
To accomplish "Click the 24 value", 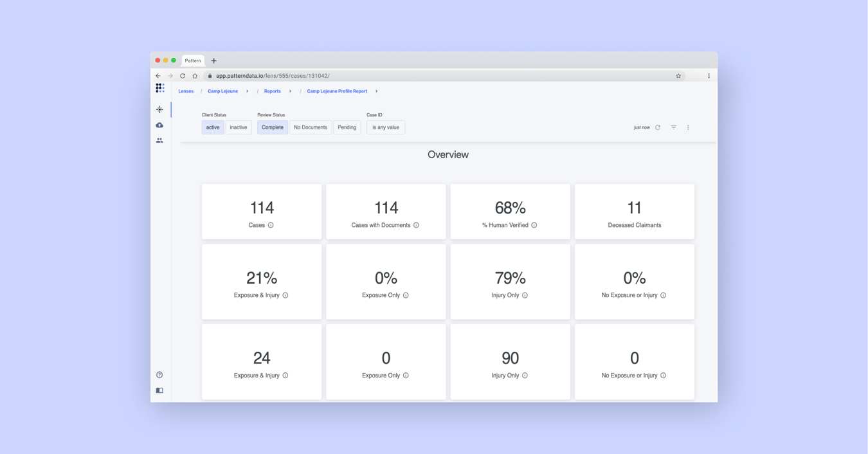I will (262, 358).
